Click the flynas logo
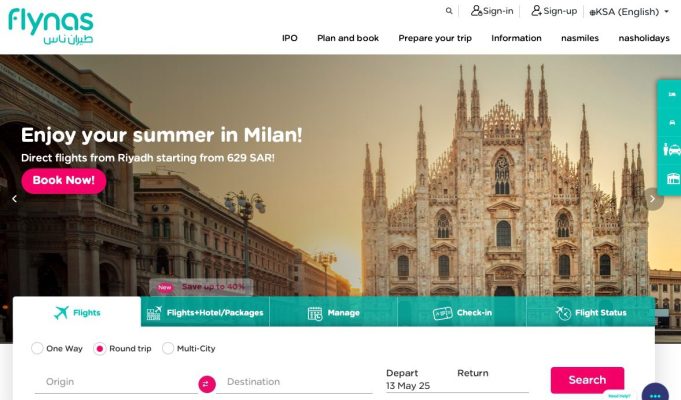 click(51, 26)
